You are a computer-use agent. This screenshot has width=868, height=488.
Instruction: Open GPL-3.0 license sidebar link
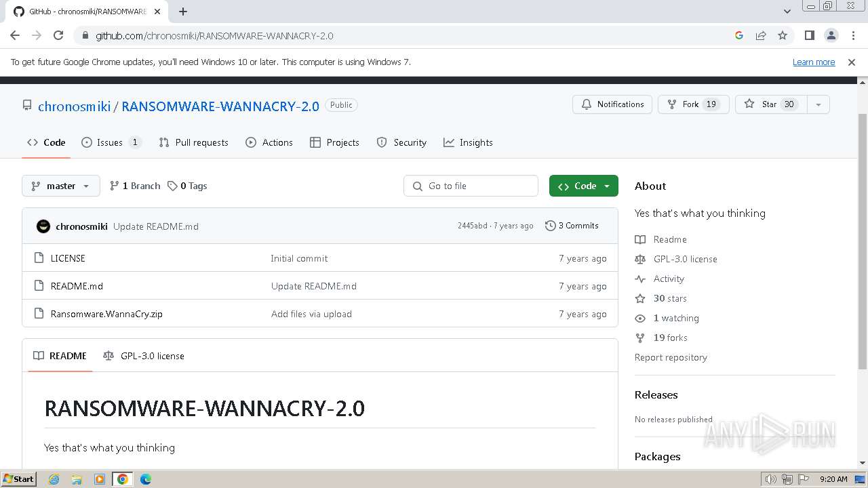pos(676,259)
